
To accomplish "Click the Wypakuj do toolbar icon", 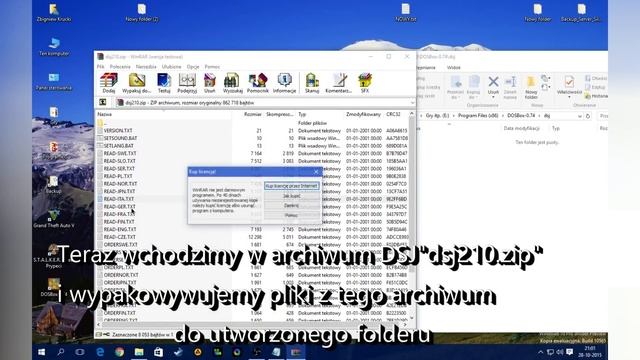I will tap(137, 83).
